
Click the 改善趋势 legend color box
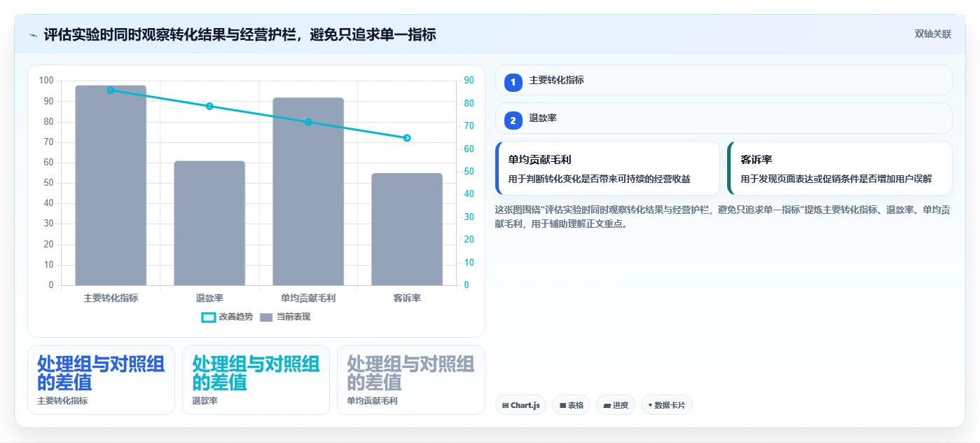209,318
